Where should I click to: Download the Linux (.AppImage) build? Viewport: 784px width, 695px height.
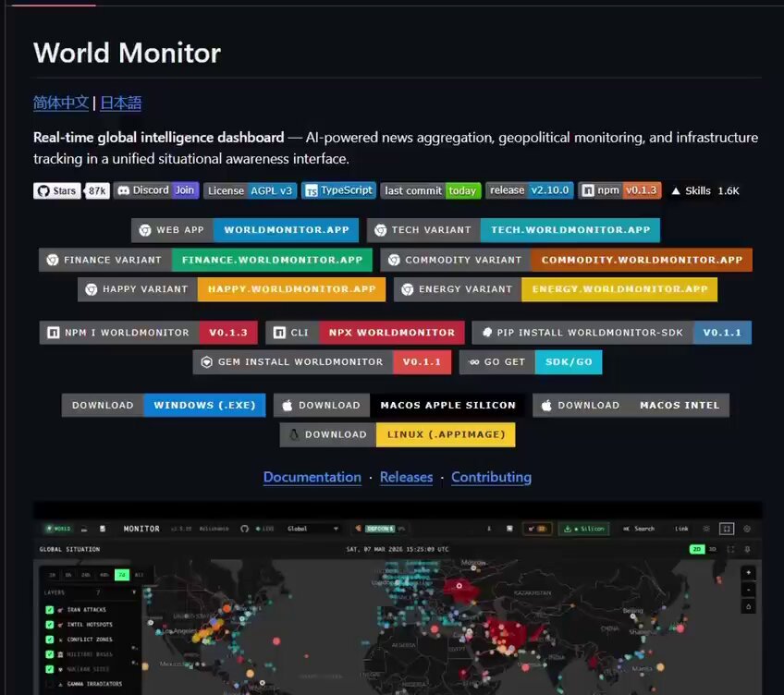(398, 434)
